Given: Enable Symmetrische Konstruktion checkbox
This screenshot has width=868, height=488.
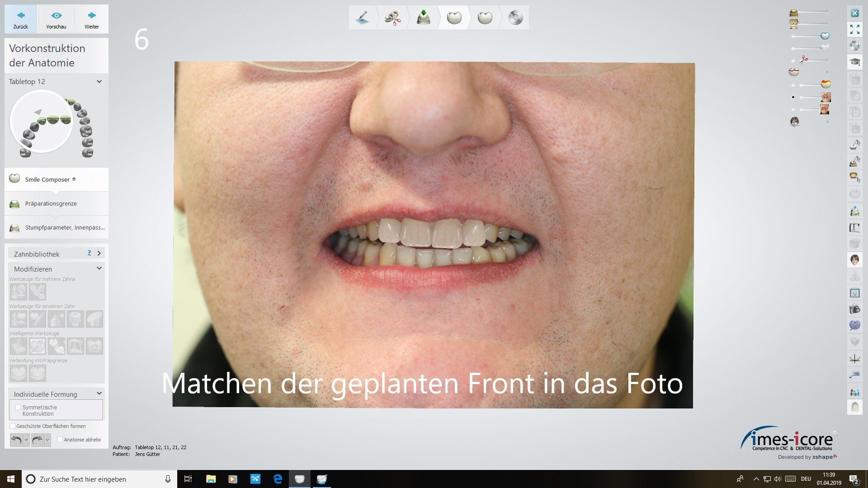Looking at the screenshot, I should pyautogui.click(x=18, y=407).
